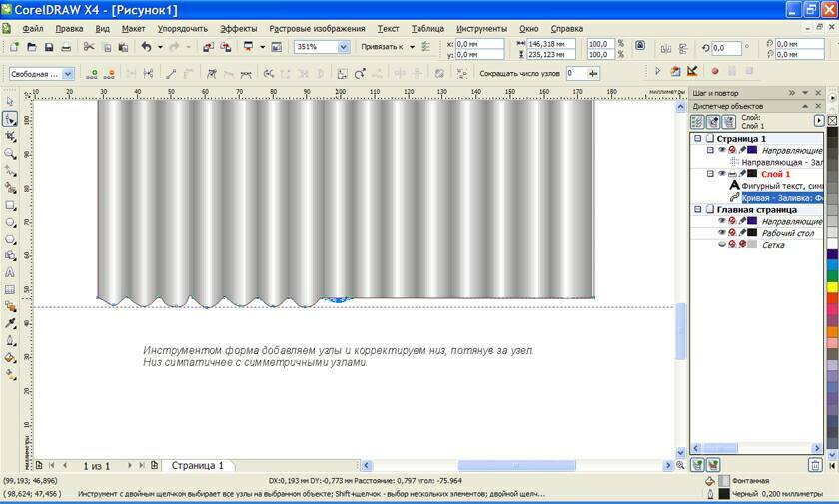This screenshot has height=504, width=839.
Task: Click the Delete nodes button
Action: pyautogui.click(x=110, y=73)
